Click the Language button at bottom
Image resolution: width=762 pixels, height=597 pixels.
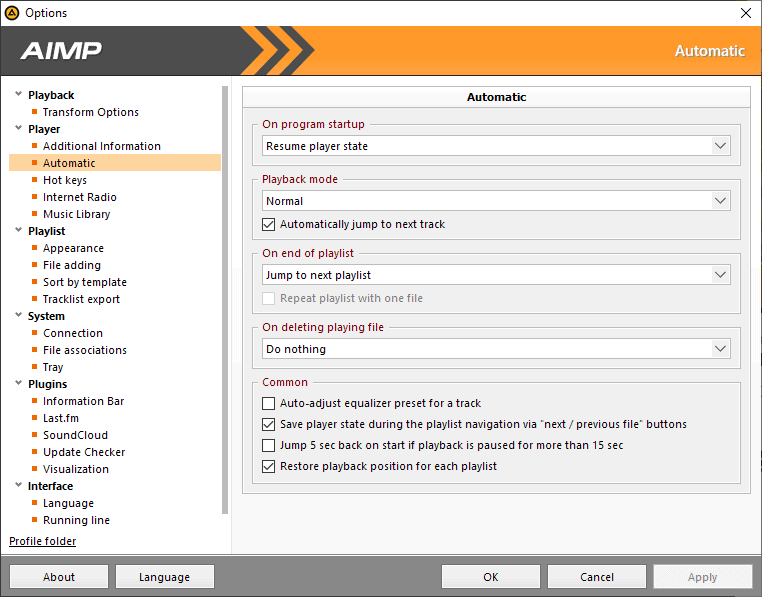(165, 577)
